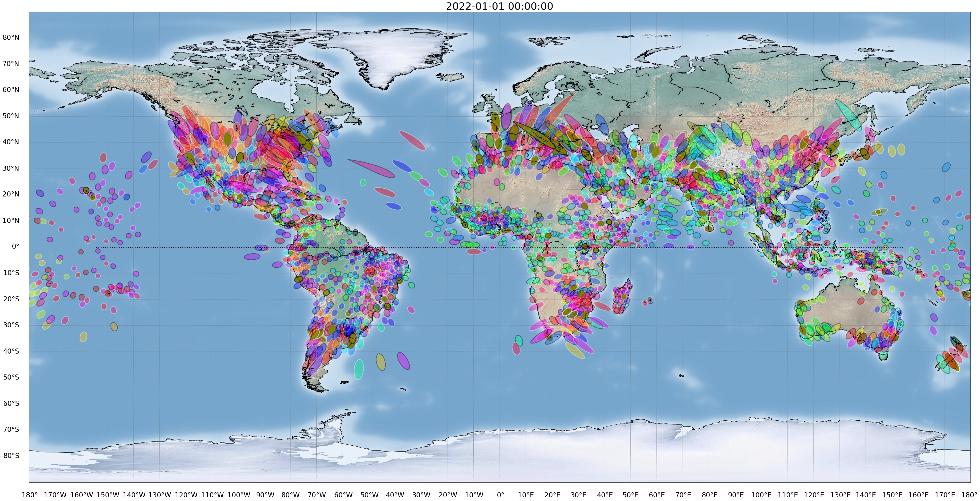Click the "40°W" longitude label
Viewport: 980px width, 501px height.
click(395, 495)
